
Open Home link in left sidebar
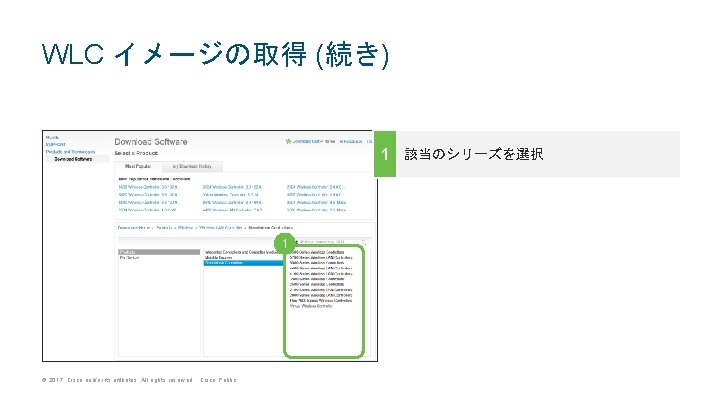tap(52, 137)
